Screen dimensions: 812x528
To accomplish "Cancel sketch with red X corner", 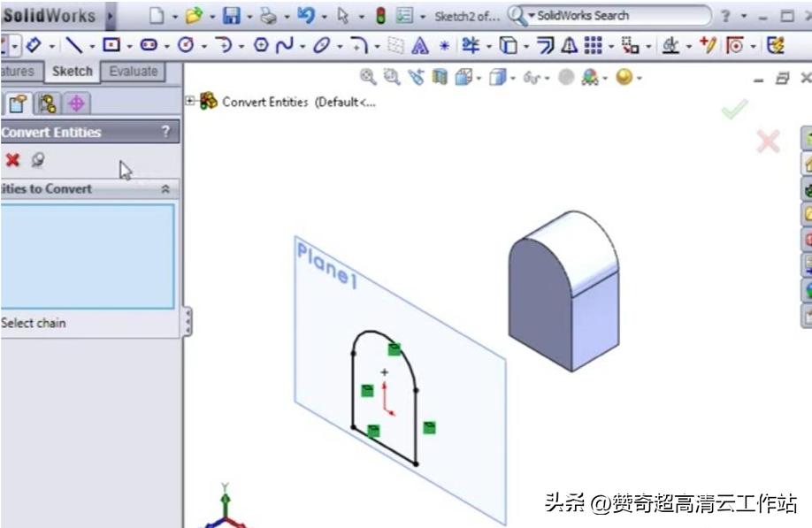I will [768, 142].
